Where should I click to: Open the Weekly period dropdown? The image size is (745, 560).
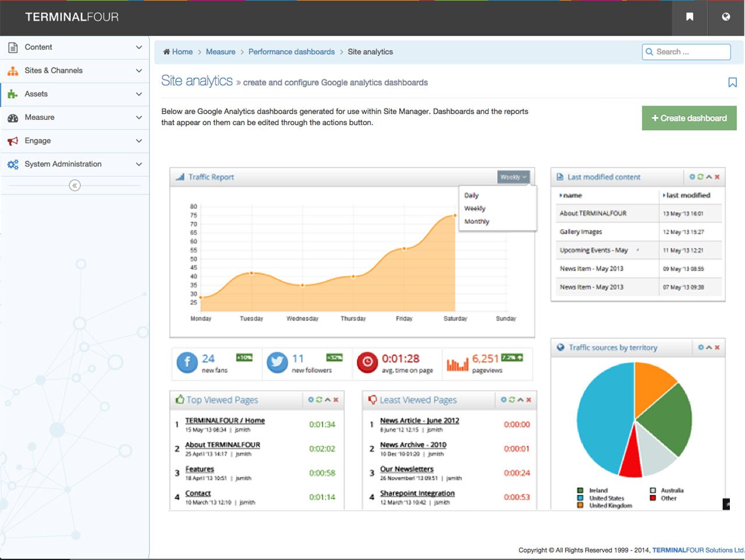pyautogui.click(x=513, y=177)
